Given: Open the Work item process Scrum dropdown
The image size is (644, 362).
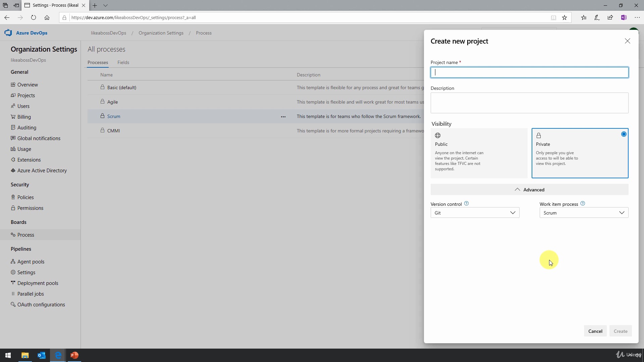Looking at the screenshot, I should coord(584,213).
